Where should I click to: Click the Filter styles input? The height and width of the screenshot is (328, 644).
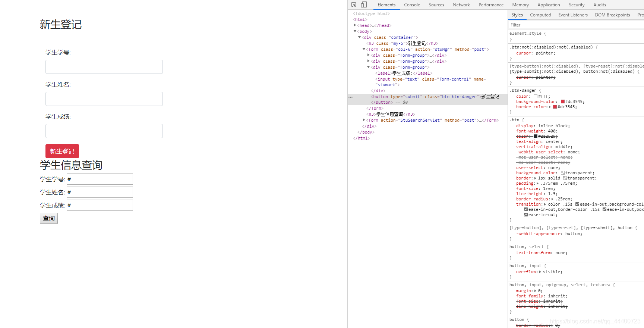[x=576, y=25]
